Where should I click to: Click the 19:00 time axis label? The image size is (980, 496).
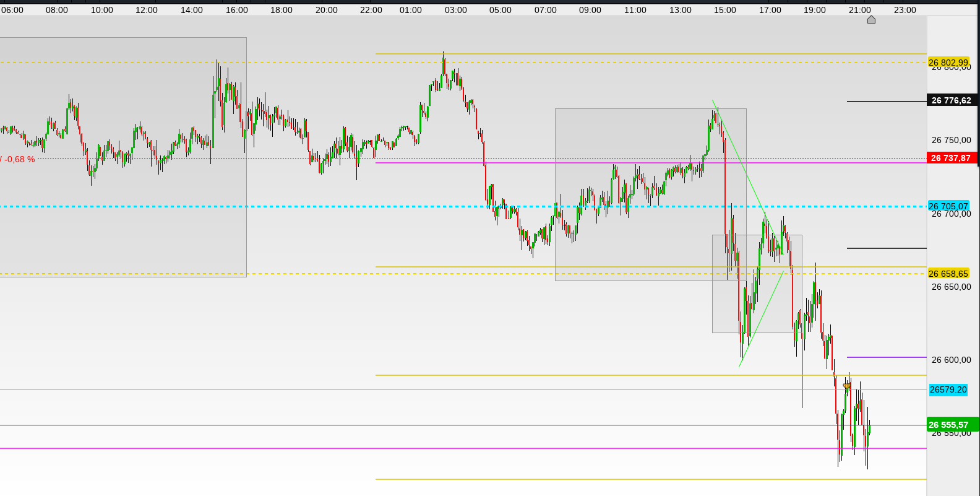click(x=815, y=10)
